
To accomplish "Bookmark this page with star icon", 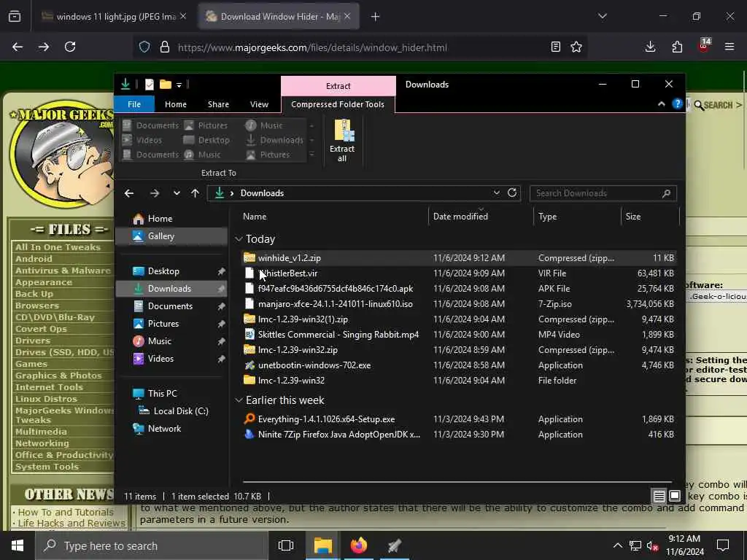I will 576,47.
